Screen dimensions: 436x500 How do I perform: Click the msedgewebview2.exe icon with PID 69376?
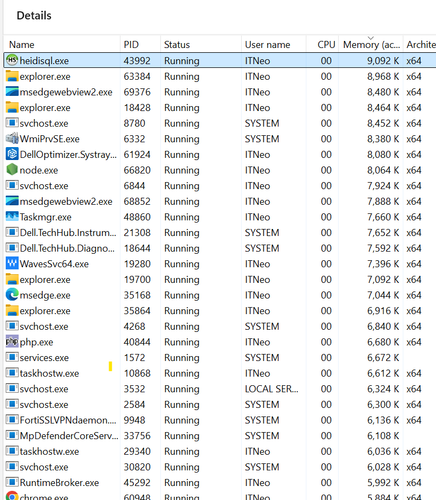[x=12, y=92]
